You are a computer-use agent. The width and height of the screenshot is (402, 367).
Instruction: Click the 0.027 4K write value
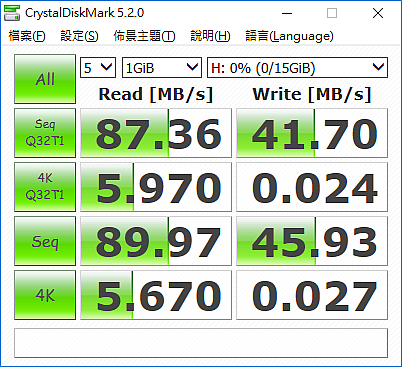click(312, 295)
